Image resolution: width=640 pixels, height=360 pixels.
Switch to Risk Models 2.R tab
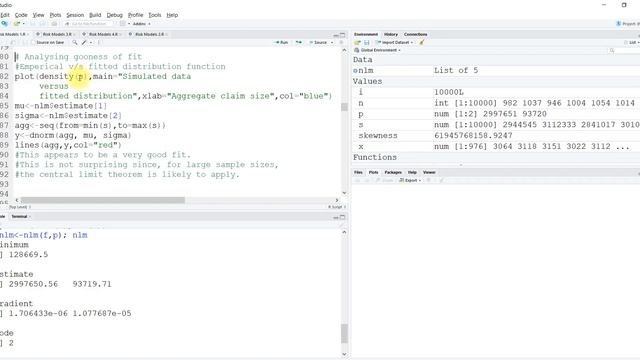[x=149, y=34]
